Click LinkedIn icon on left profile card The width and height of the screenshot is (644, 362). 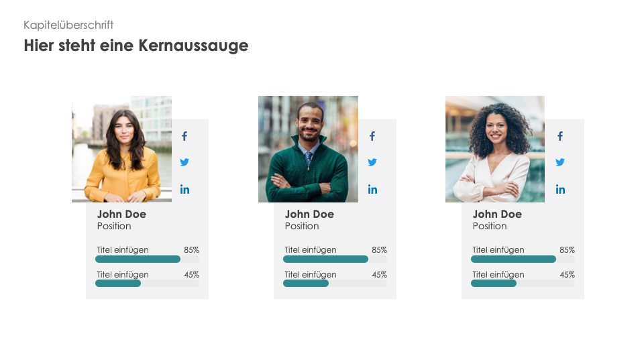184,190
